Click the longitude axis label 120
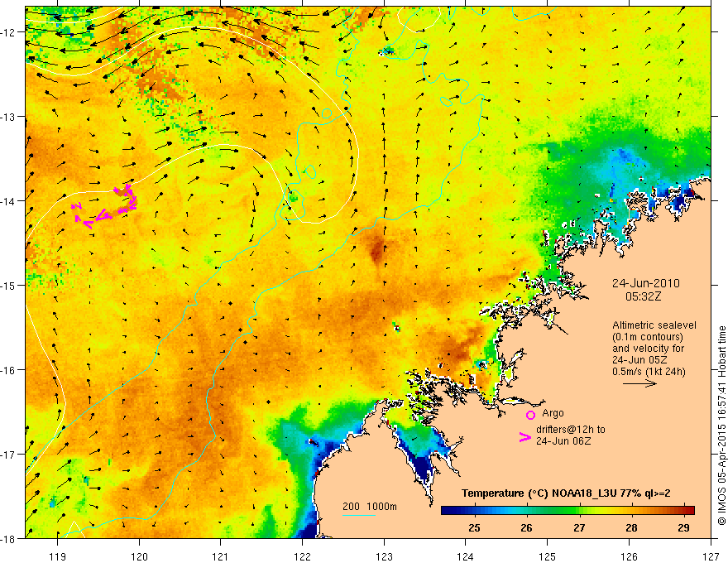The height and width of the screenshot is (563, 728). point(139,556)
